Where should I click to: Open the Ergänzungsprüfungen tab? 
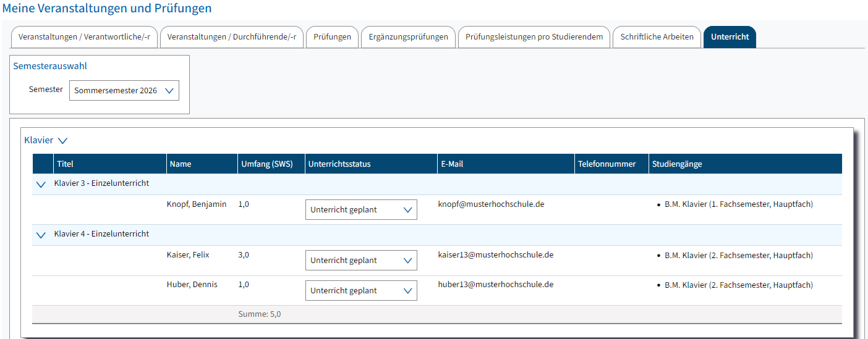[408, 37]
